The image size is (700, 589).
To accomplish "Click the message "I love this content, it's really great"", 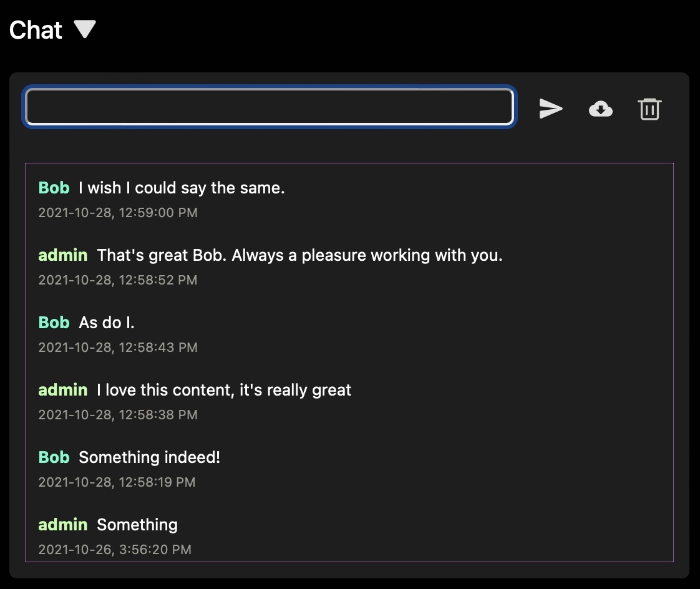I will (x=224, y=390).
